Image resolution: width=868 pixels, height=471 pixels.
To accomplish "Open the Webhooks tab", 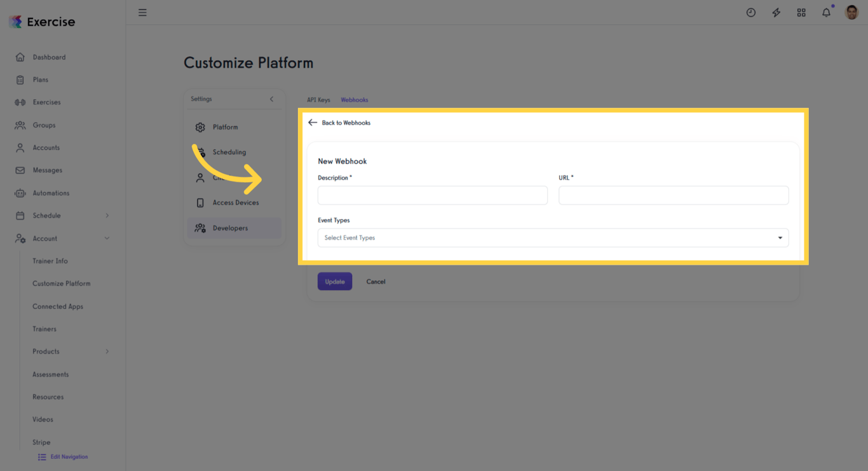I will 354,100.
